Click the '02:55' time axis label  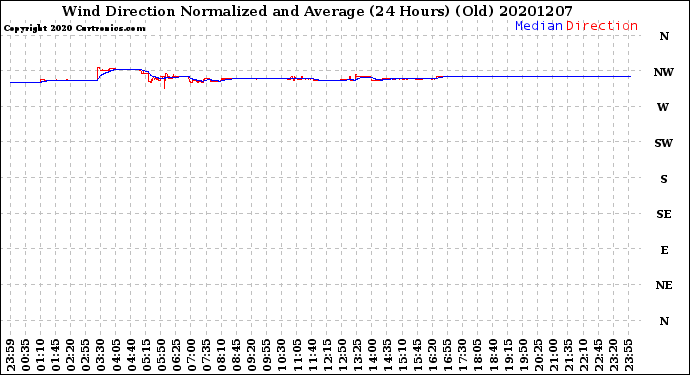(x=86, y=355)
